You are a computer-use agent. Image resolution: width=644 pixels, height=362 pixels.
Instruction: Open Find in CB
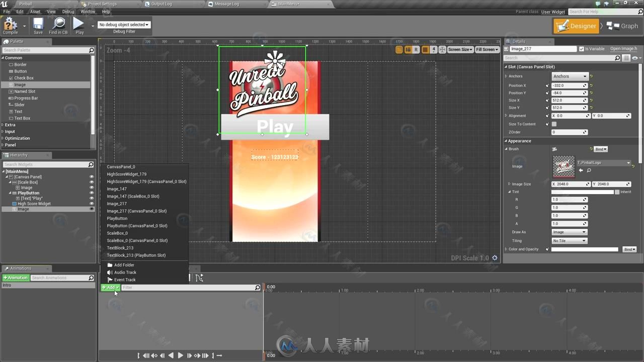coord(58,26)
